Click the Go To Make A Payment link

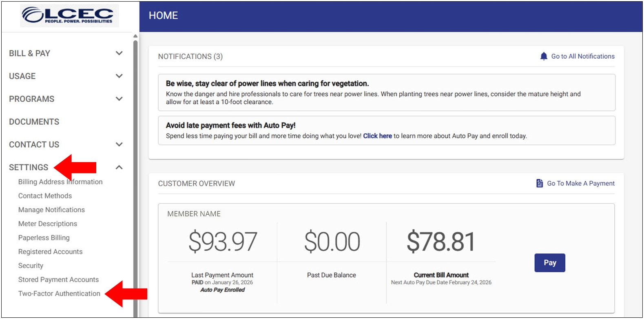click(x=580, y=183)
